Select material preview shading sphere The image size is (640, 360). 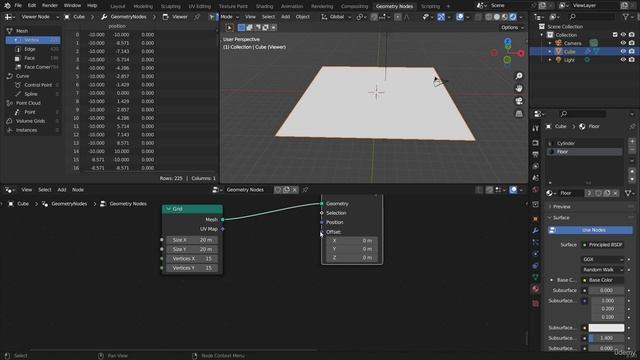[505, 17]
